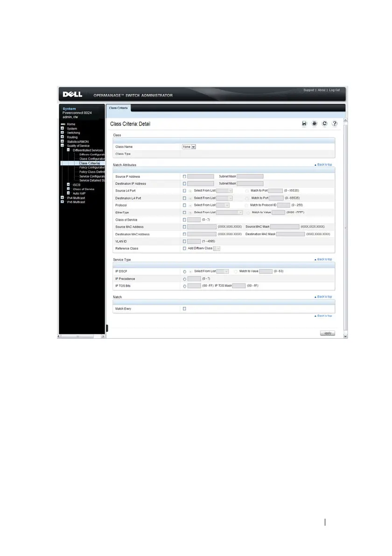Image resolution: width=392 pixels, height=556 pixels.
Task: Enable the Destination L4 Port checkbox
Action: click(184, 198)
